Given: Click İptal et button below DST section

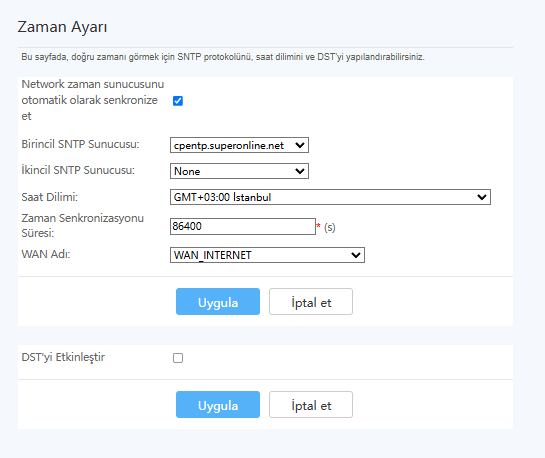Looking at the screenshot, I should (311, 404).
